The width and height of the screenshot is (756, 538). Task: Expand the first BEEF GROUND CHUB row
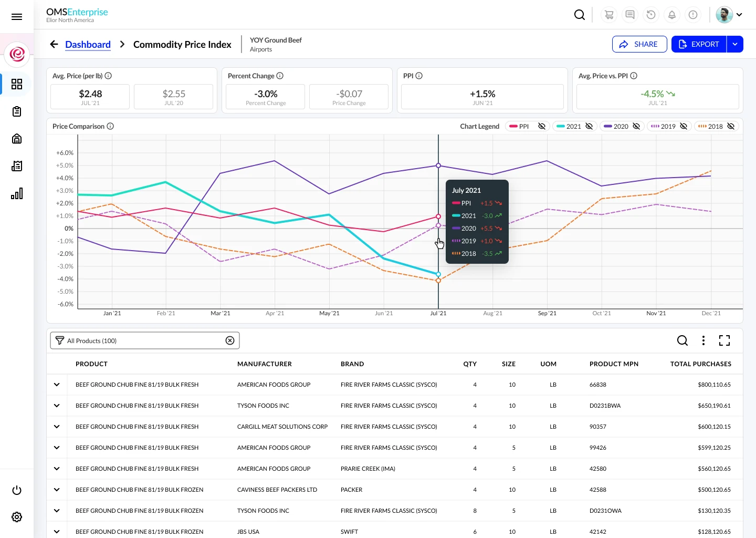[x=57, y=384]
